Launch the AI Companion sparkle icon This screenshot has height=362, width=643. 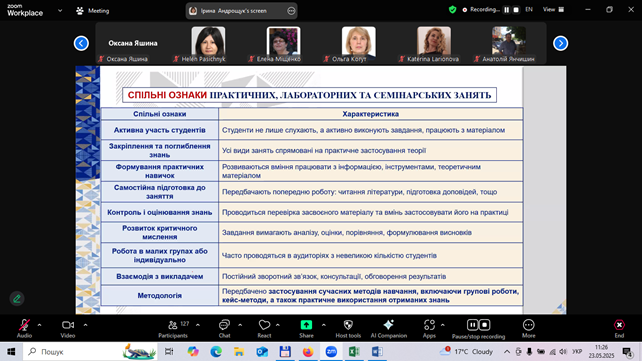coord(388,329)
